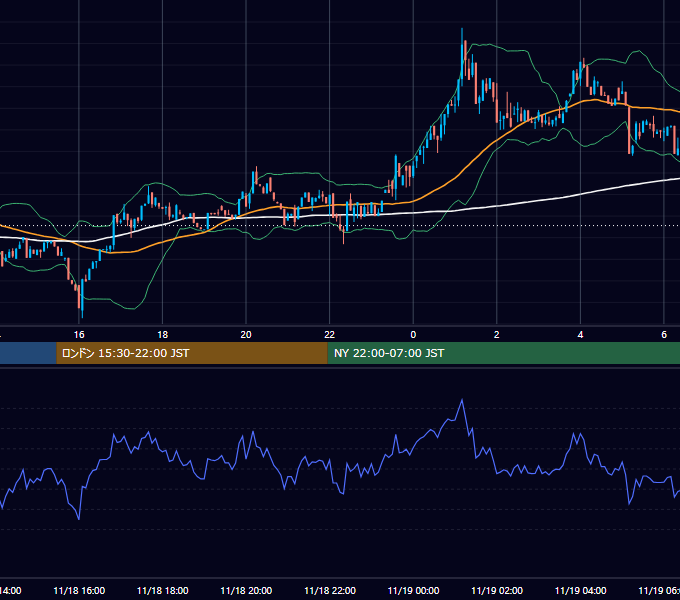Click the 11/18 20:00 timestamp label
The width and height of the screenshot is (680, 600).
[x=246, y=591]
